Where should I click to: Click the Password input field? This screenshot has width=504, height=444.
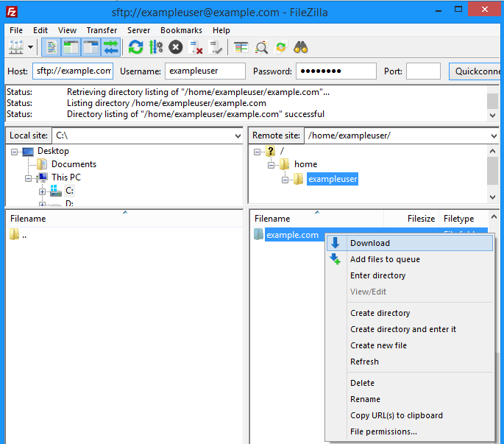(336, 71)
